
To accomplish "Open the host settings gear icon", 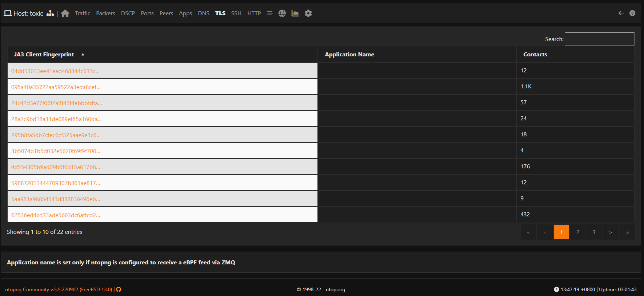I will (308, 13).
